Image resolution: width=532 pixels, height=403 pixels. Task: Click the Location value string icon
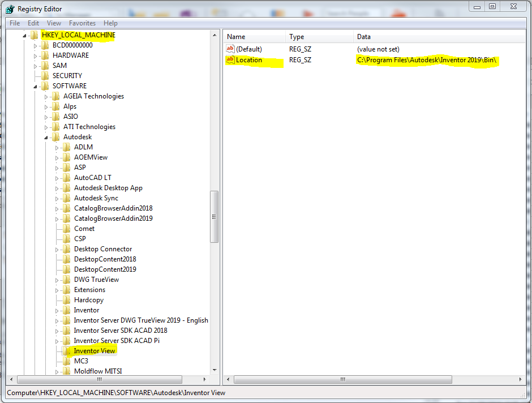230,59
